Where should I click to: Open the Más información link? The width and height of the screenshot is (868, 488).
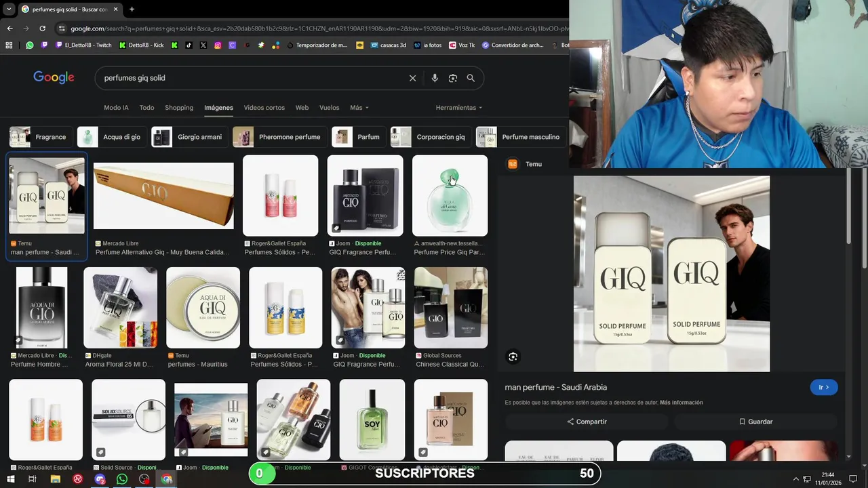point(681,403)
